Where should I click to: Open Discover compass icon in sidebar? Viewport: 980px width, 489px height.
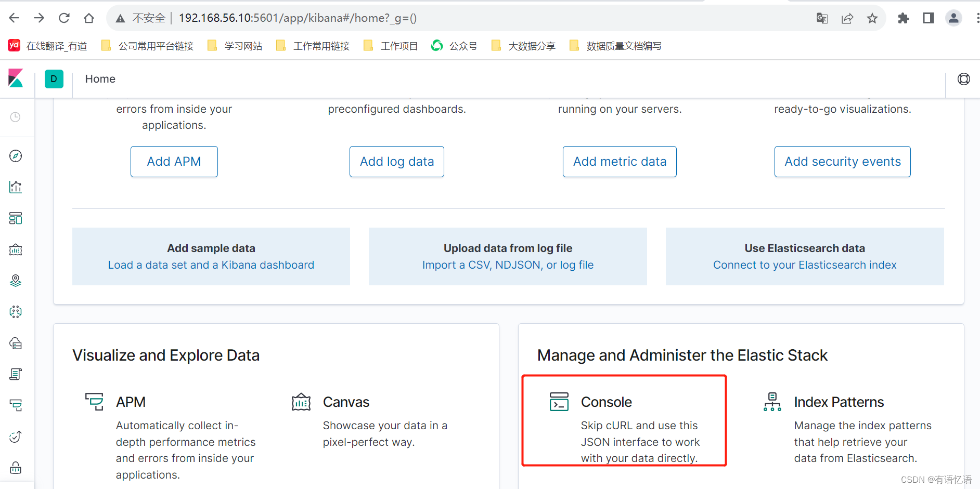coord(16,156)
